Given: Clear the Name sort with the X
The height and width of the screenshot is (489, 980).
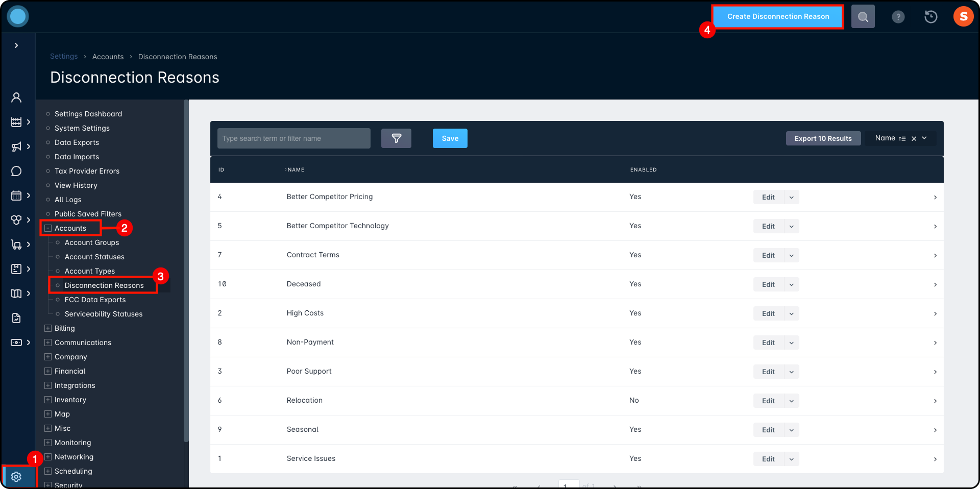Looking at the screenshot, I should pyautogui.click(x=914, y=139).
